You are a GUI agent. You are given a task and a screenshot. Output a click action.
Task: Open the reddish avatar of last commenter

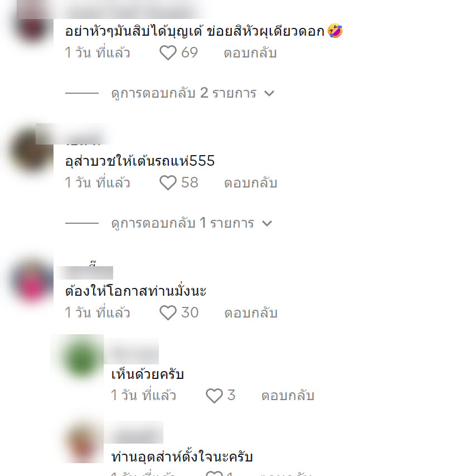[83, 442]
